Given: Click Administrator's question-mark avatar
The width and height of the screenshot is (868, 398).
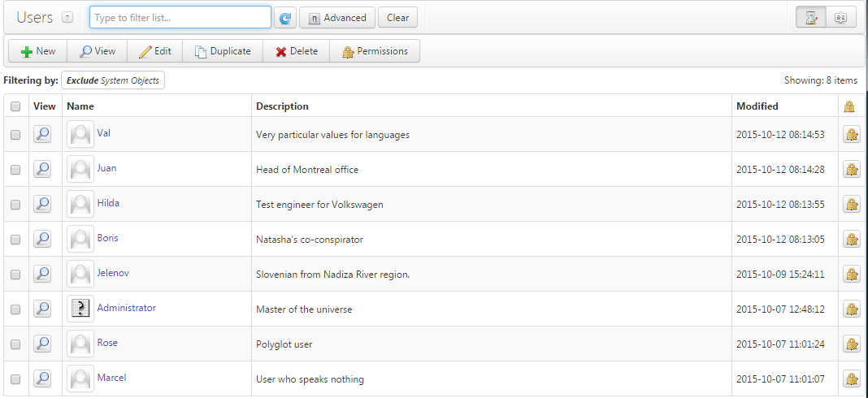Looking at the screenshot, I should pyautogui.click(x=80, y=309).
